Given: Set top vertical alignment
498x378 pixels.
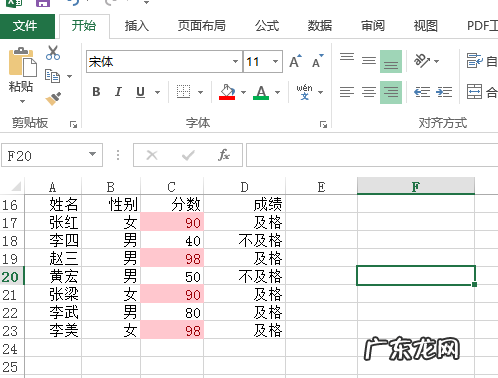Looking at the screenshot, I should pos(347,57).
